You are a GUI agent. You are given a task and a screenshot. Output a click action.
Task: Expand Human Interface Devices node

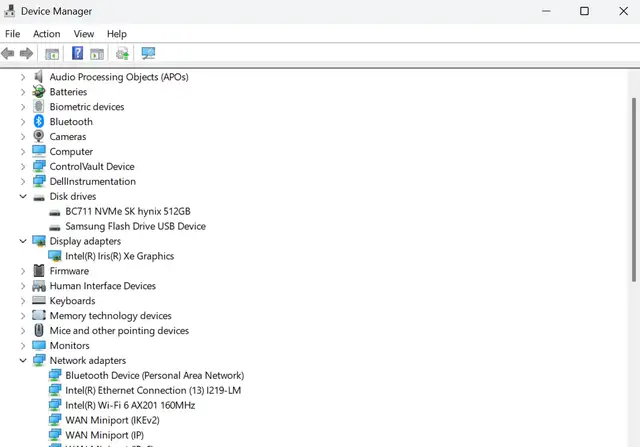point(23,286)
